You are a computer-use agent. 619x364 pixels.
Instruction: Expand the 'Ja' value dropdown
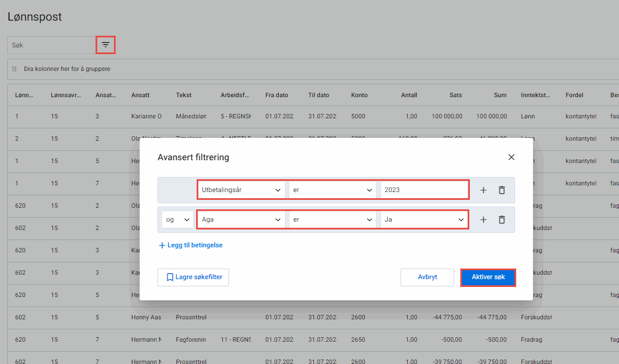point(424,219)
